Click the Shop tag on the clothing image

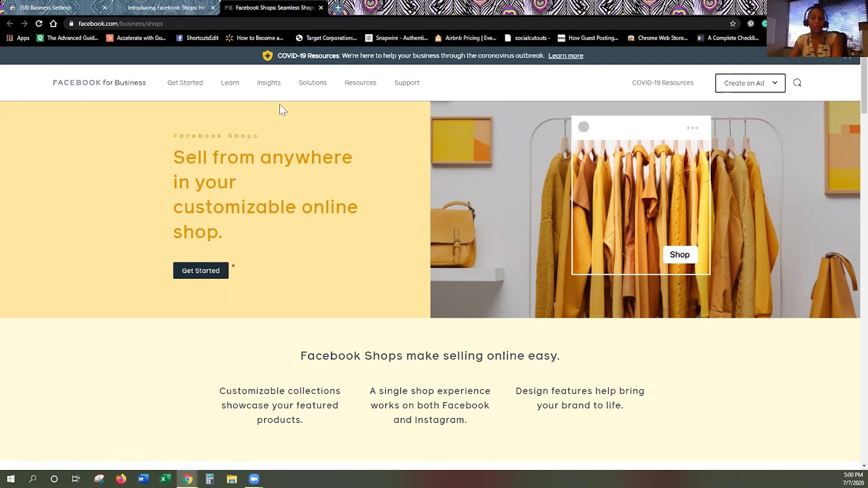pyautogui.click(x=680, y=254)
